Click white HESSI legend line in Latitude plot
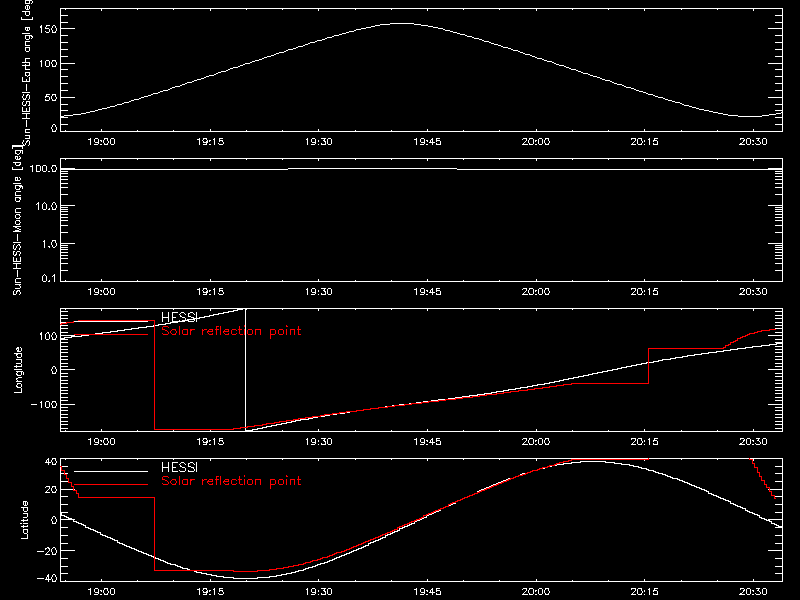This screenshot has height=600, width=800. click(x=111, y=471)
